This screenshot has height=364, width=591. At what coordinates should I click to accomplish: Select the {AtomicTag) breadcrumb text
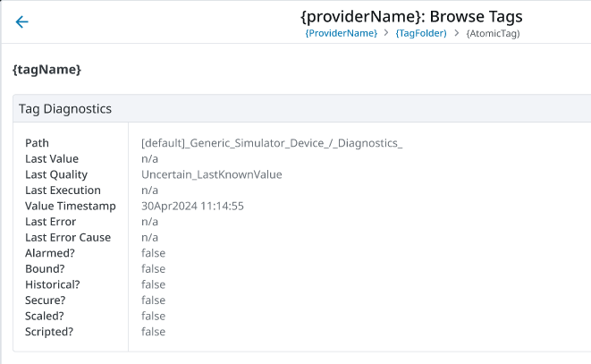(x=493, y=33)
